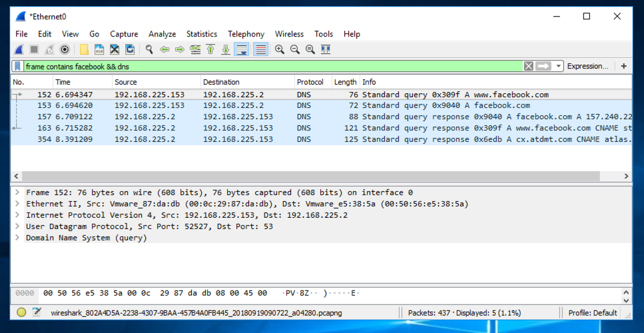Click the Expression... button
The image size is (644, 333).
[x=588, y=66]
